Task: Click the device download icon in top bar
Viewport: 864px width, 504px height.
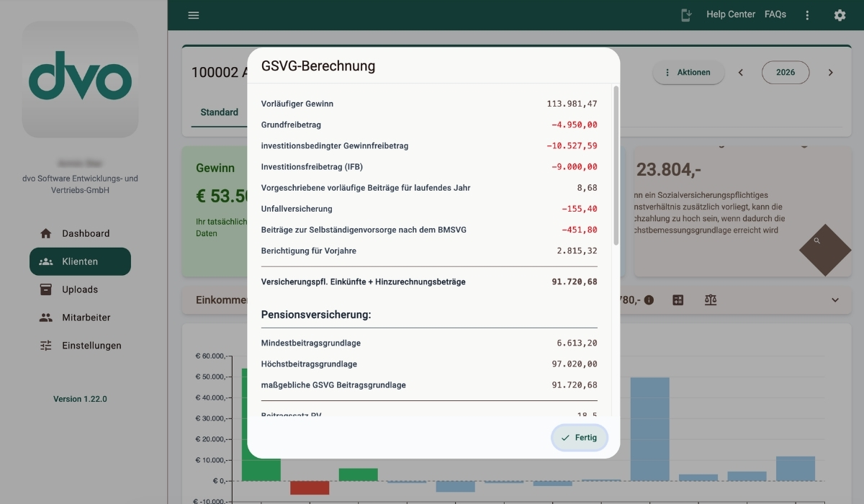Action: 687,15
